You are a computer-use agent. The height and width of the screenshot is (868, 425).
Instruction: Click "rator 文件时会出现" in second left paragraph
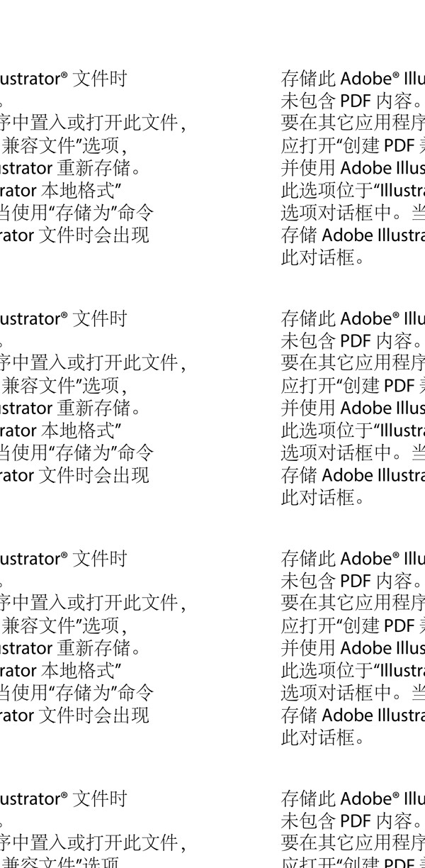74,474
